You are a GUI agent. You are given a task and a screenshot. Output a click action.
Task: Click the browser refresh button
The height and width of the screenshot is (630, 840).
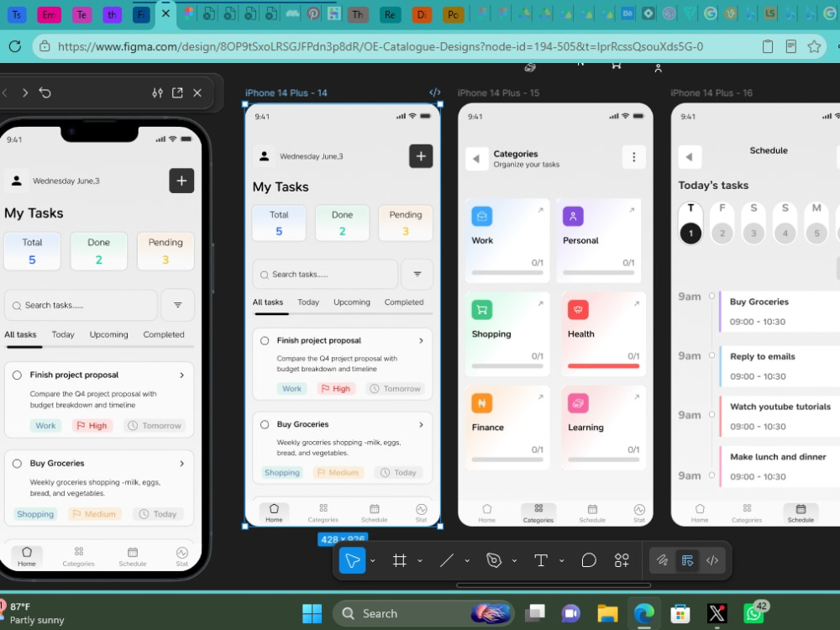click(x=15, y=46)
